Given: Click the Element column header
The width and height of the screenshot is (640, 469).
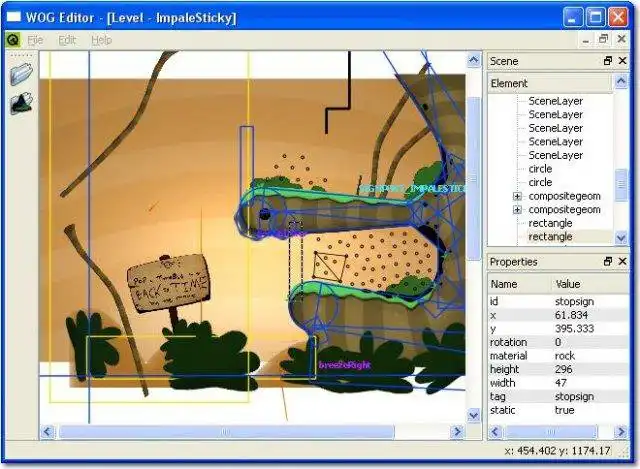Looking at the screenshot, I should tap(550, 83).
